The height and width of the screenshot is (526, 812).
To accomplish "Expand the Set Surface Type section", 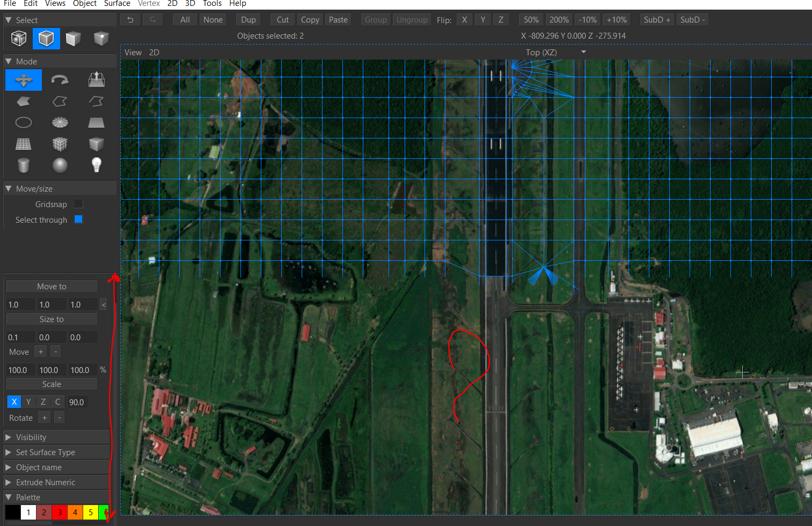I will click(46, 452).
